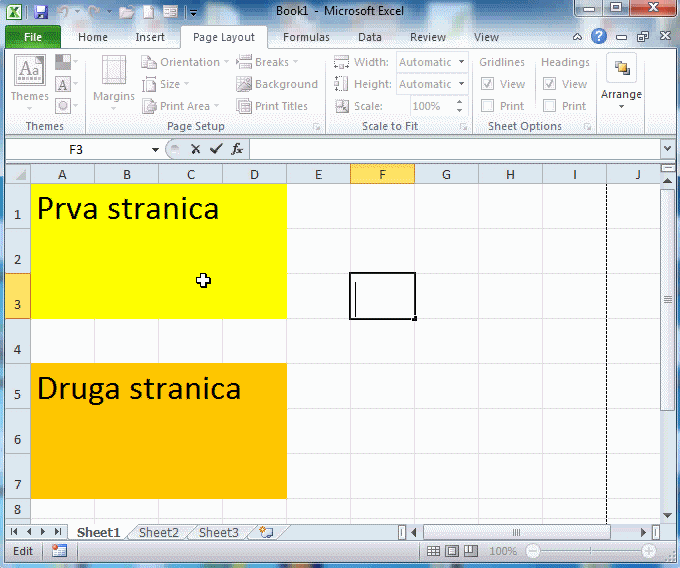Open the Arrange dropdown menu
Viewport: 680px width, 568px height.
point(621,82)
